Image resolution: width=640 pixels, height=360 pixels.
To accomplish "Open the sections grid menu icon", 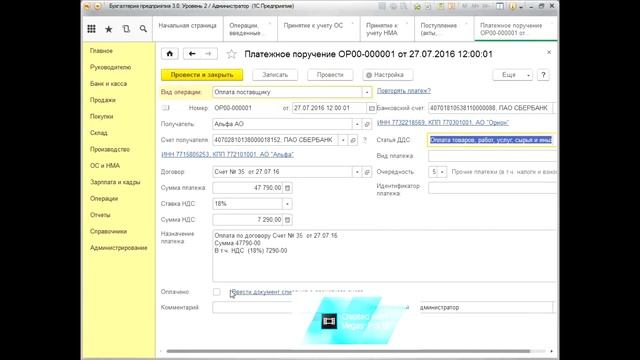I will tap(91, 29).
